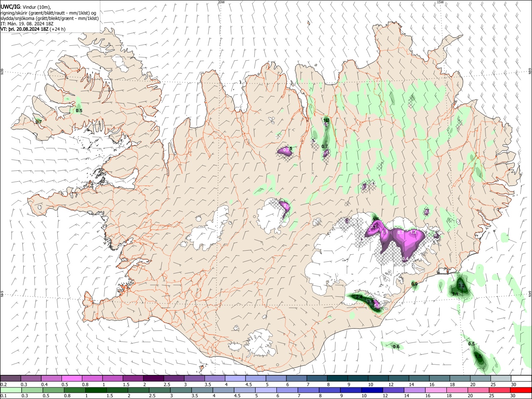
Task: Select the violet 12 swatch, lower legend row
Action: tap(393, 390)
